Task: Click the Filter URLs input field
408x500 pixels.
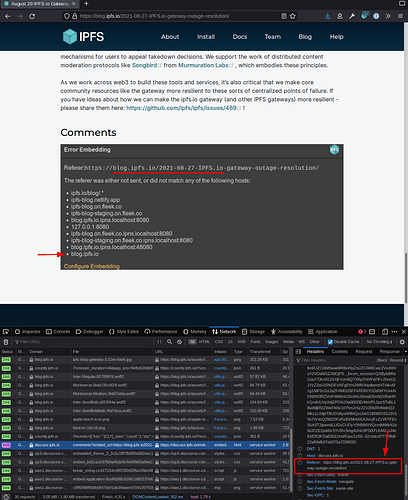Action: (83, 342)
